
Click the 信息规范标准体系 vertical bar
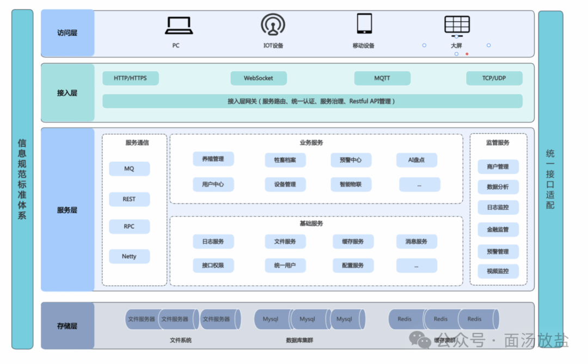coord(22,179)
